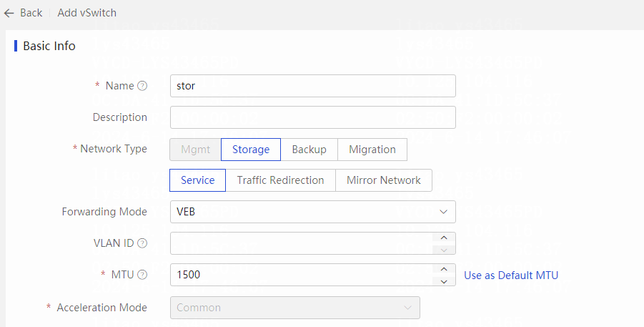Viewport: 644px width, 327px height.
Task: Select the Migration network type
Action: (x=372, y=150)
